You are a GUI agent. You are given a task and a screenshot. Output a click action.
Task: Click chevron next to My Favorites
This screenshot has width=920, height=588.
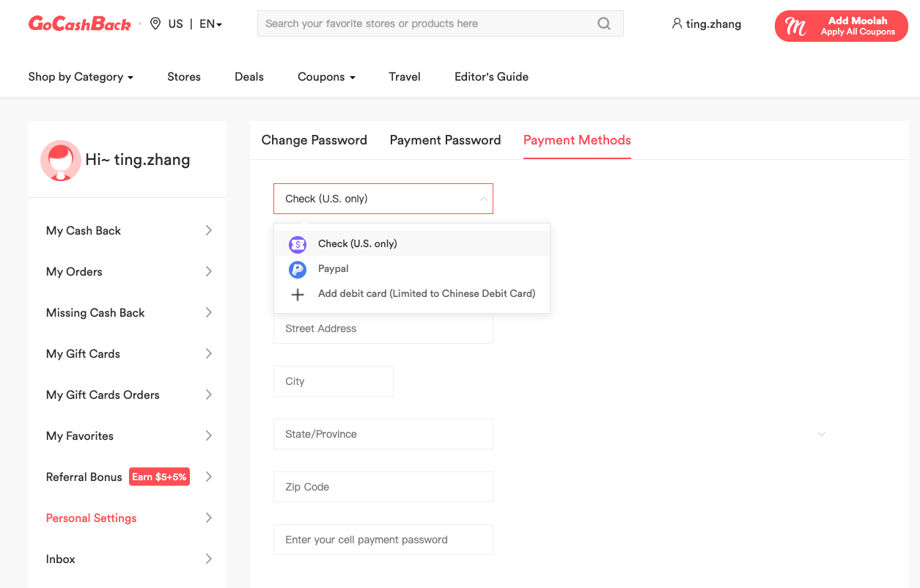pos(208,436)
